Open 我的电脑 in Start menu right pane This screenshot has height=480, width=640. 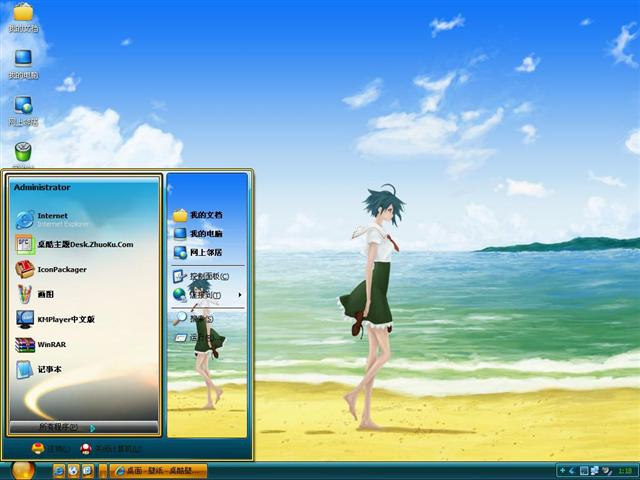(198, 234)
